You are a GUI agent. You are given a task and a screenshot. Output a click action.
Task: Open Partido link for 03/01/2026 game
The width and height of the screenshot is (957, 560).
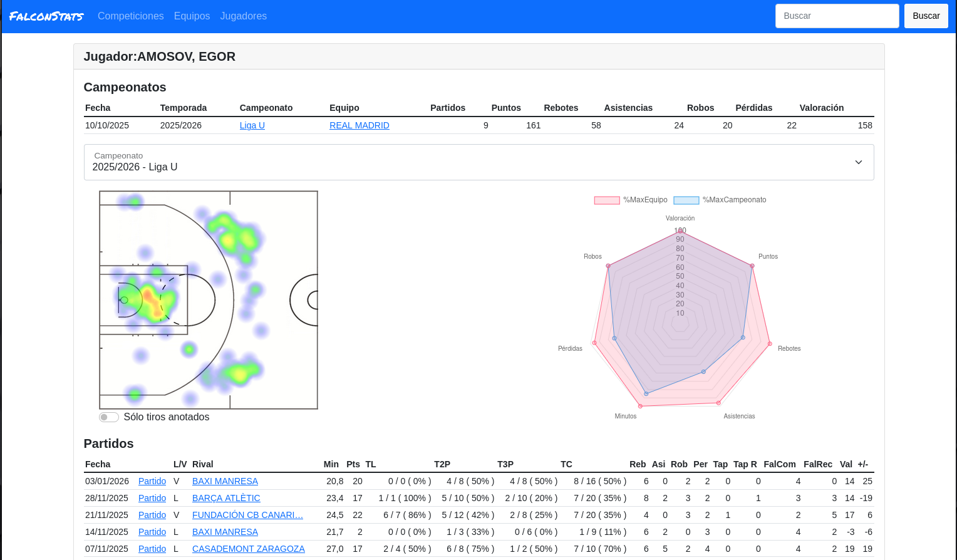[x=152, y=481]
